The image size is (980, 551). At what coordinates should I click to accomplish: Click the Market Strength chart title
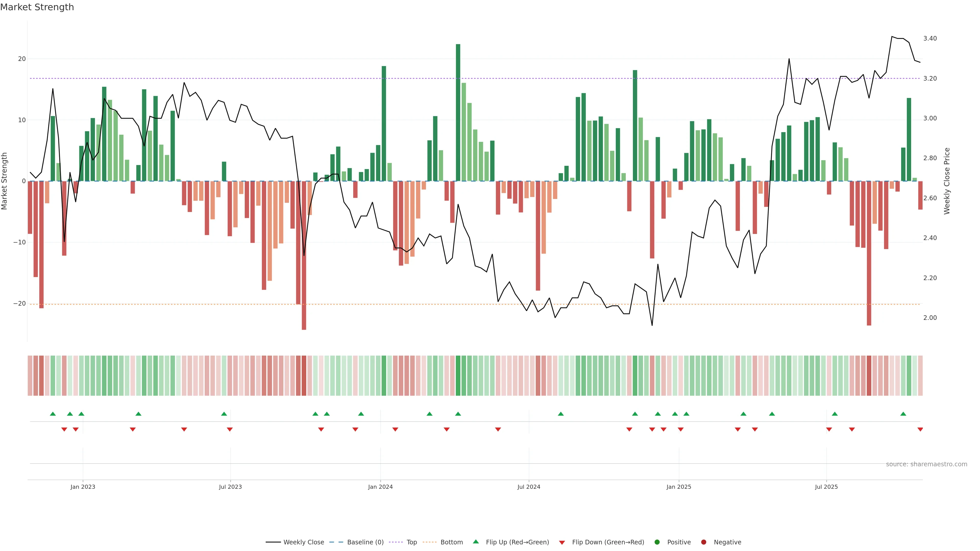(x=37, y=7)
